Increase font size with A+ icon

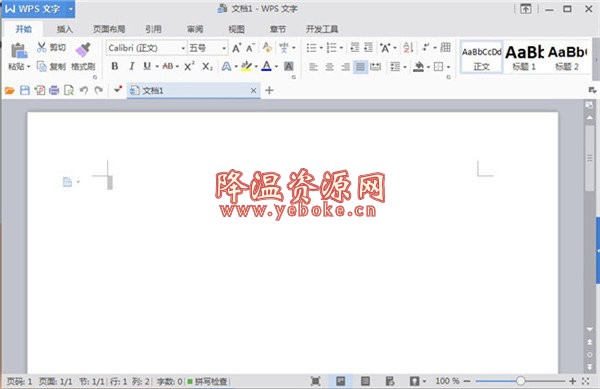pos(236,48)
